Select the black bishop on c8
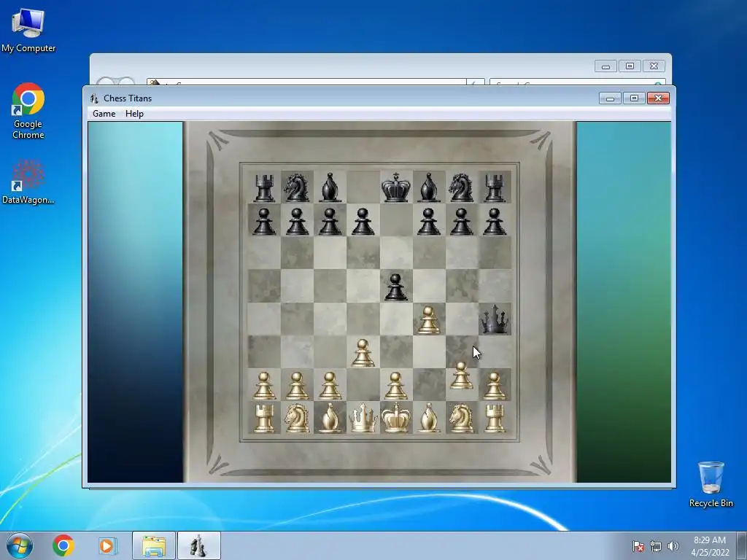The width and height of the screenshot is (747, 560). [x=330, y=187]
